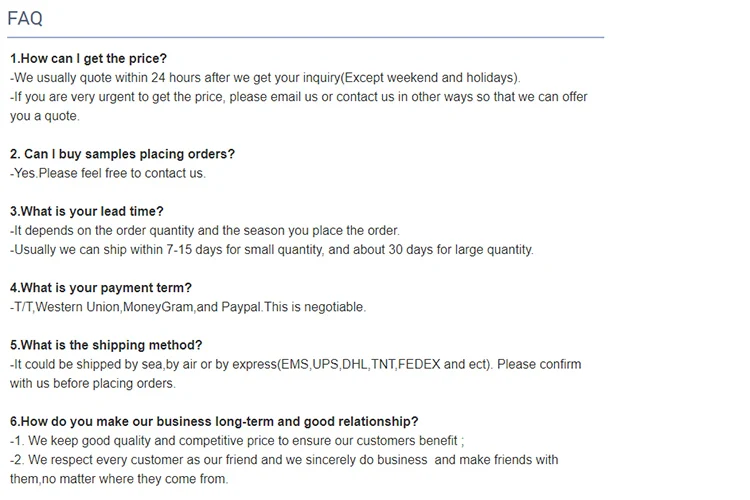The image size is (750, 500).
Task: Select the "What is your payment term?" question
Action: 100,288
